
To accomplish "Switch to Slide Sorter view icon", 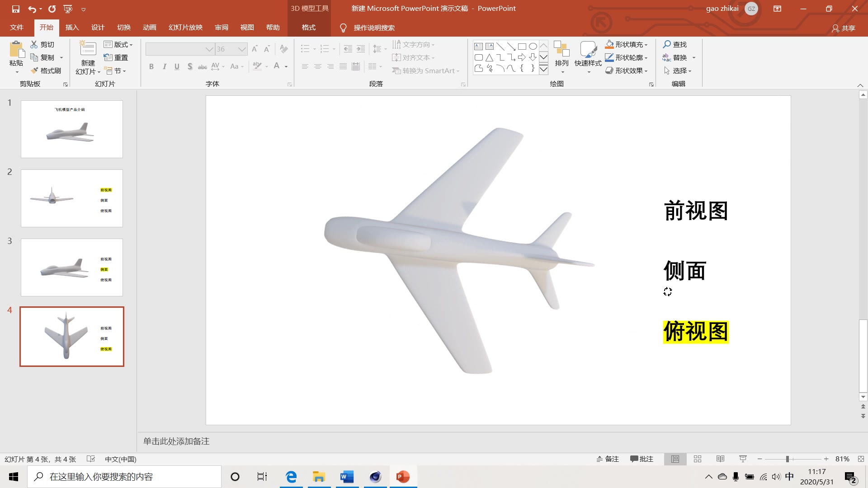I will [698, 459].
